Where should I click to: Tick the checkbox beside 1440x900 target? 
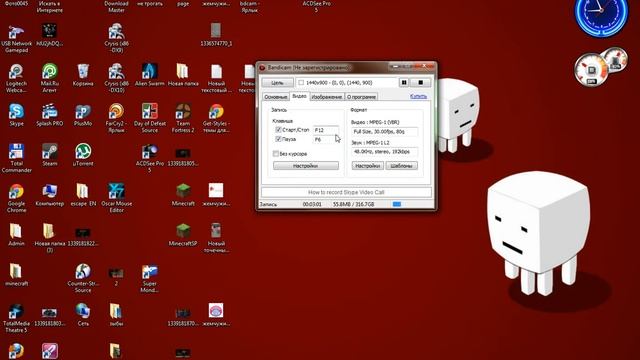(x=301, y=83)
